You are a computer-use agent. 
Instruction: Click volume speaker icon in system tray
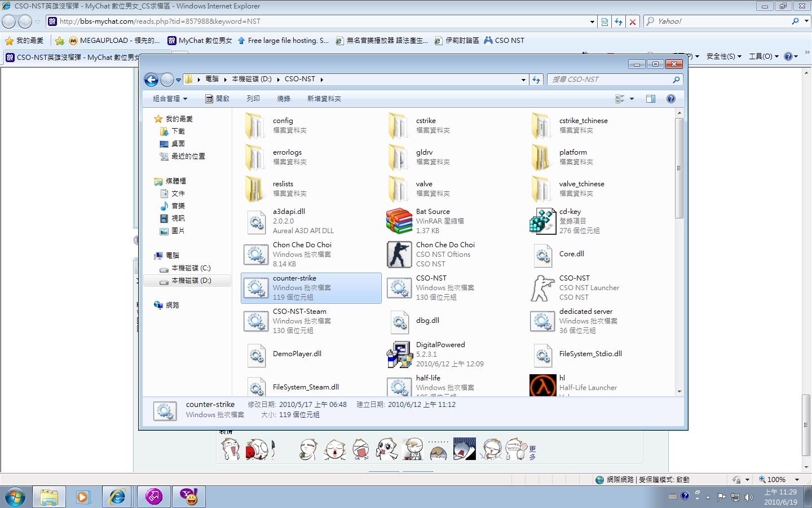pyautogui.click(x=749, y=497)
